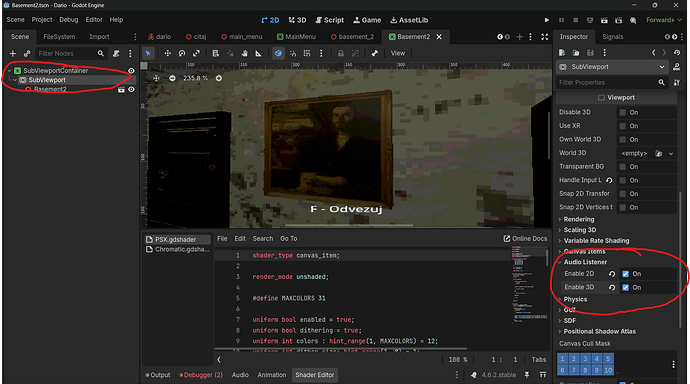Open the shader editor Go To menu

click(289, 238)
